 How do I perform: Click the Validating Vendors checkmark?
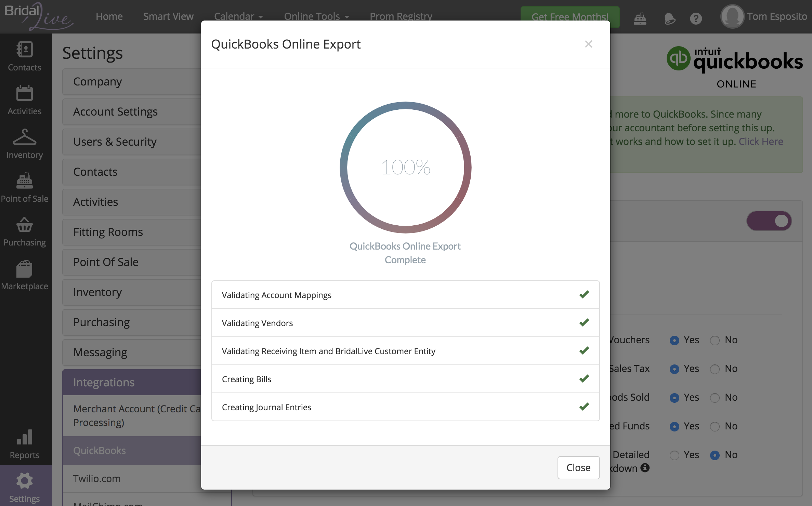pyautogui.click(x=584, y=322)
